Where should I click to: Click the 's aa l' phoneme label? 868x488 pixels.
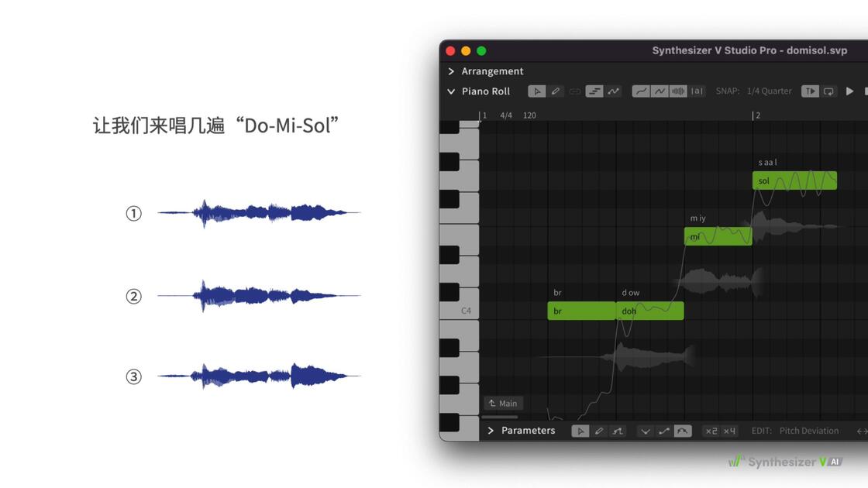click(767, 162)
